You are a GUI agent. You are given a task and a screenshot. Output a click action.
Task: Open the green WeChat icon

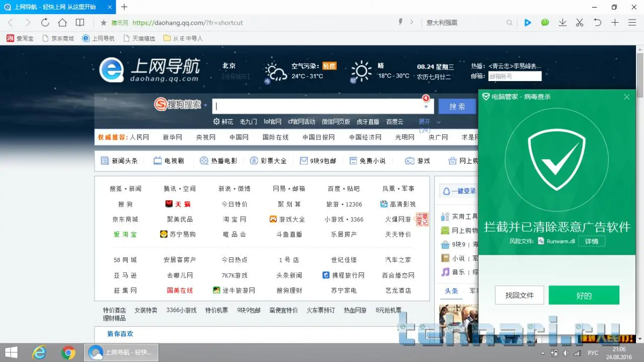tap(545, 23)
